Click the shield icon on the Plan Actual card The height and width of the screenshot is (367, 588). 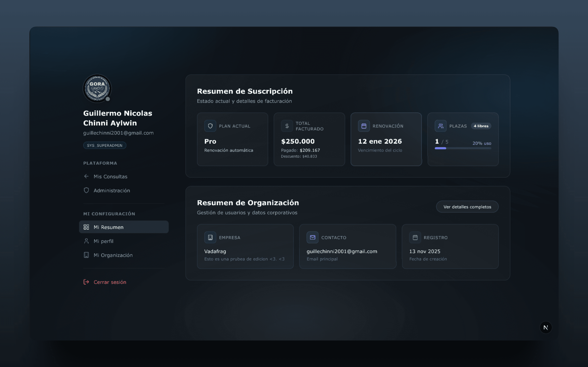(x=210, y=126)
